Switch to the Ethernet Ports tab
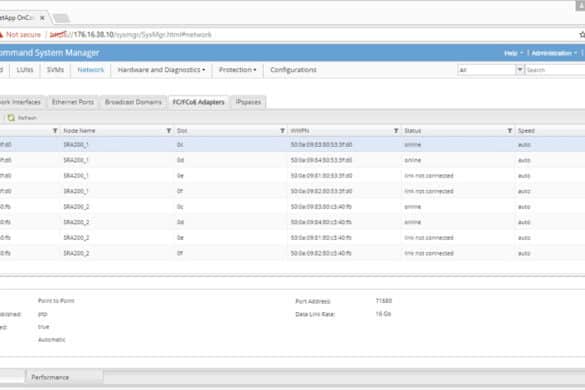 (x=73, y=102)
